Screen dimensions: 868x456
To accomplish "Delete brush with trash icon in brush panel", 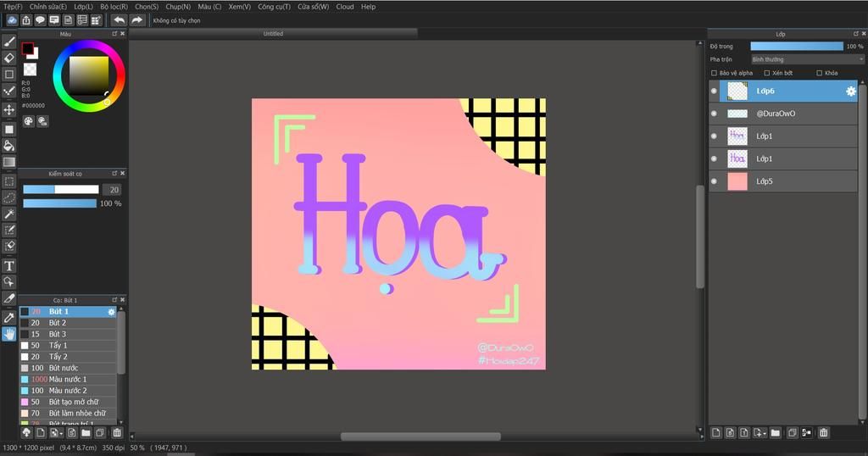I will point(117,433).
